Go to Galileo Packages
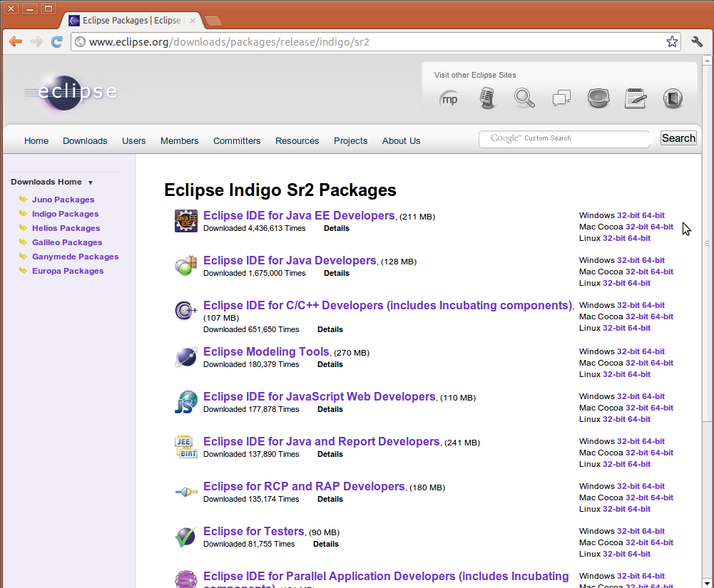The height and width of the screenshot is (588, 714). (67, 242)
